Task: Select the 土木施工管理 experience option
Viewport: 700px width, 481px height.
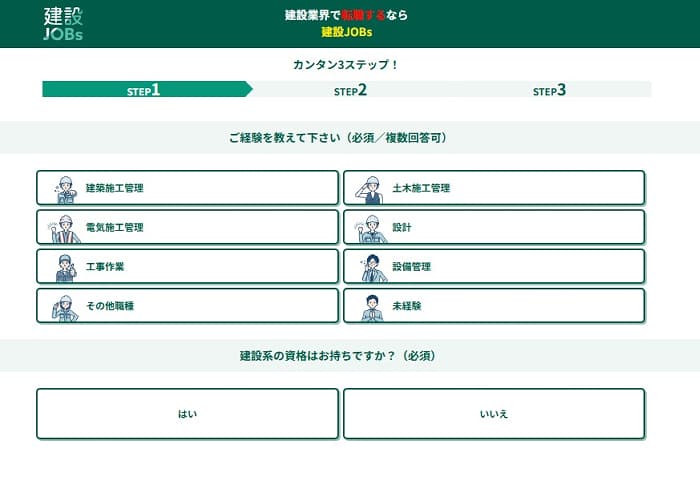Action: pos(494,188)
